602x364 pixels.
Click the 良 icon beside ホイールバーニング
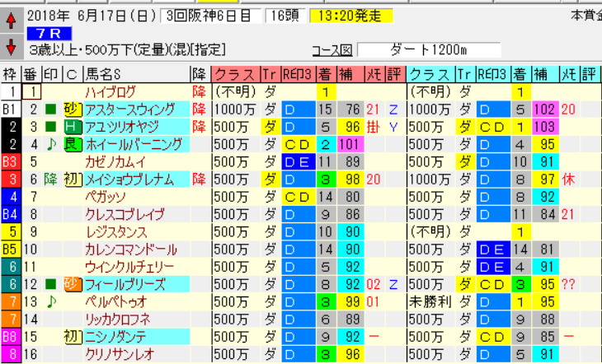pyautogui.click(x=73, y=144)
